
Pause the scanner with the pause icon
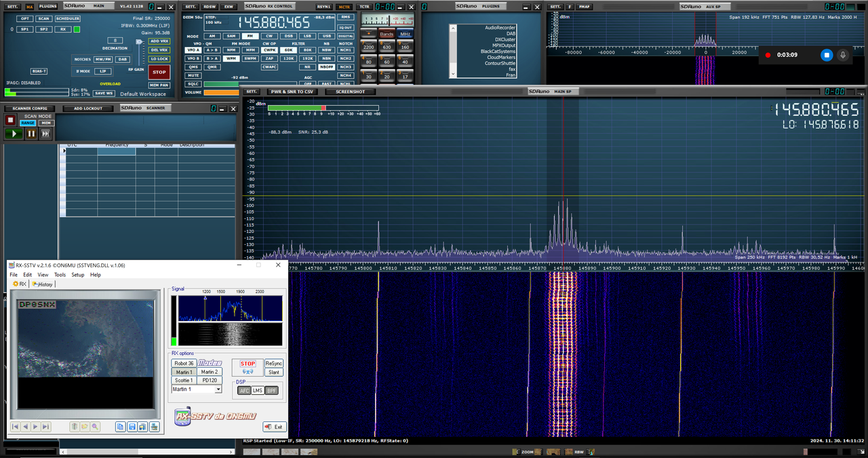(x=31, y=134)
